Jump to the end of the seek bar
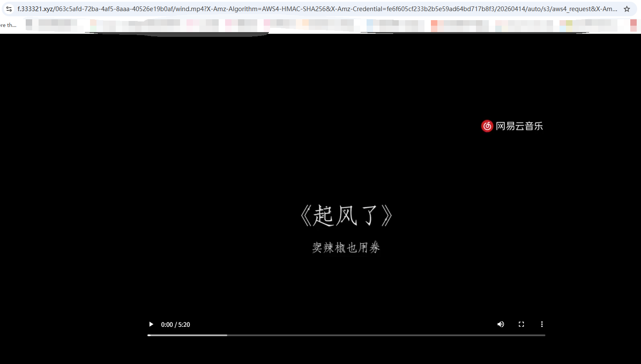This screenshot has width=641, height=364. coord(544,335)
